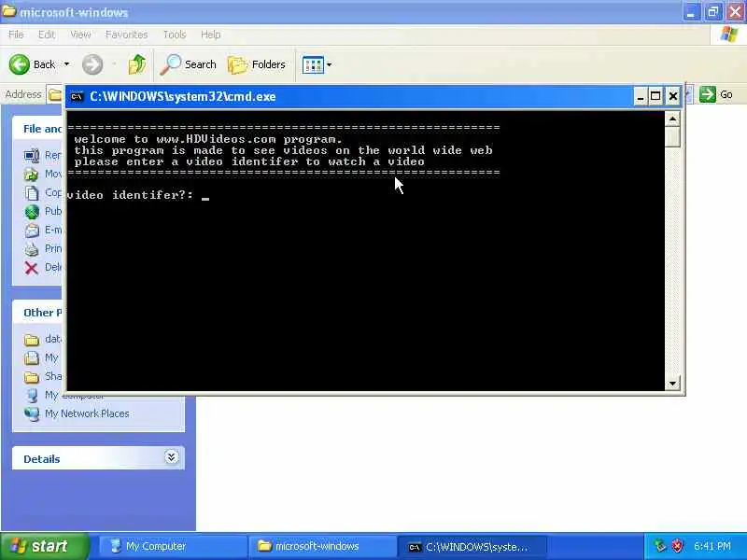Click the cmd scrollbar down arrow
The width and height of the screenshot is (747, 560).
[672, 383]
